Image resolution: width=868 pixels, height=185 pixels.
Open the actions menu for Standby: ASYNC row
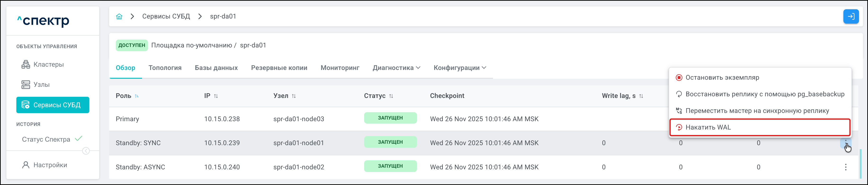[845, 167]
